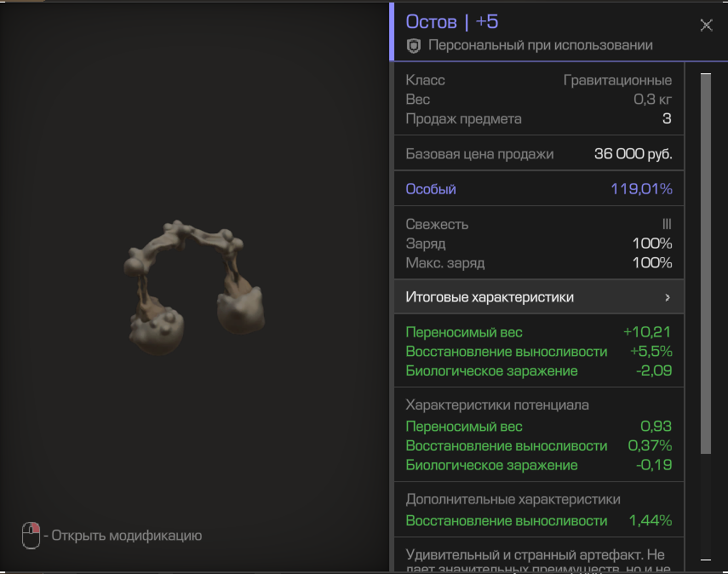728x574 pixels.
Task: Select the Гравитационные class value
Action: [x=617, y=80]
